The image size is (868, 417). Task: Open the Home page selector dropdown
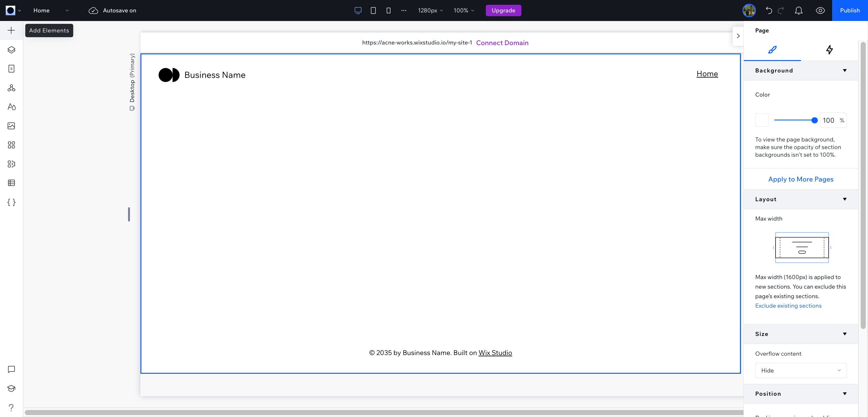tap(51, 10)
